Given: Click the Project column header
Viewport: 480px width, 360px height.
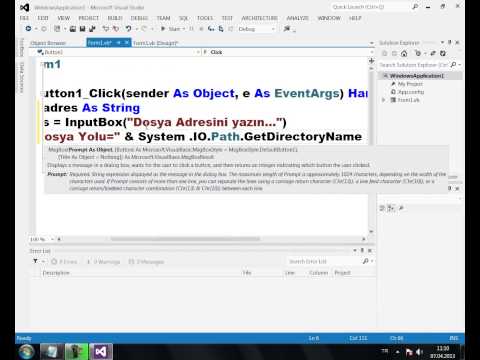Looking at the screenshot, I should (x=342, y=273).
